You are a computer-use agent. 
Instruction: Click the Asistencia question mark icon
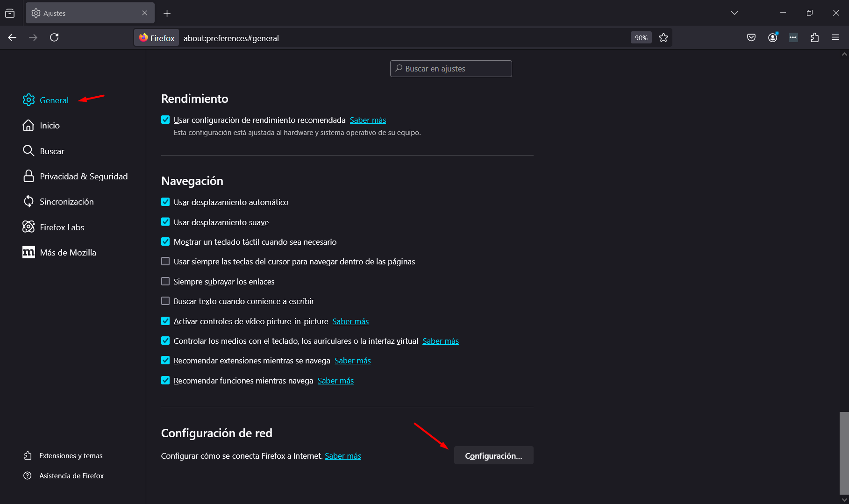click(x=28, y=476)
